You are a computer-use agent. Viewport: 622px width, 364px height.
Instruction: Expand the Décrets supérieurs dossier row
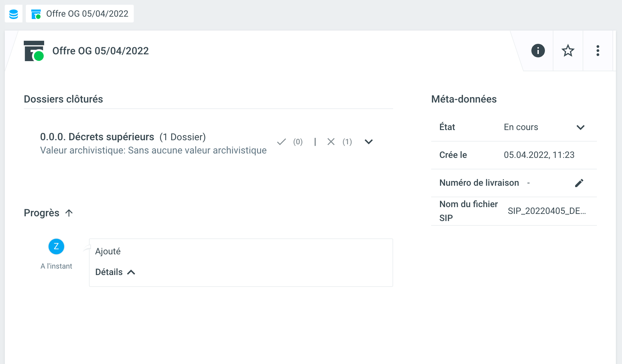click(x=369, y=142)
